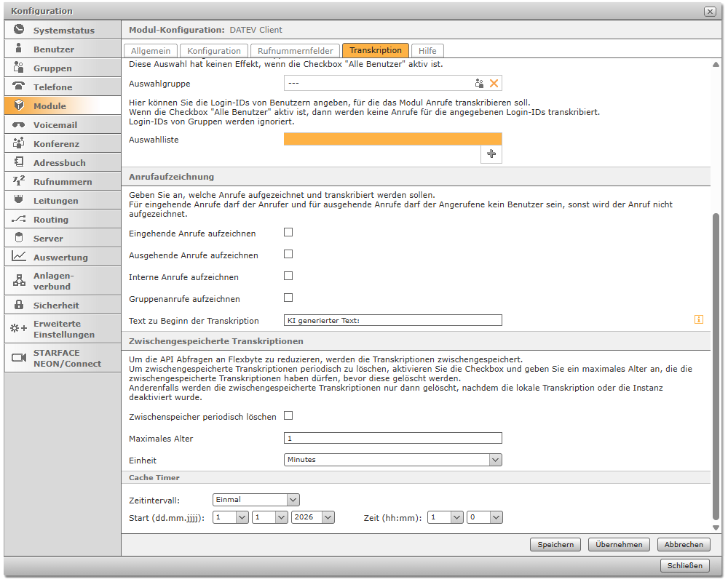Open the Zeit hour dropdown
728x582 pixels.
pyautogui.click(x=446, y=517)
